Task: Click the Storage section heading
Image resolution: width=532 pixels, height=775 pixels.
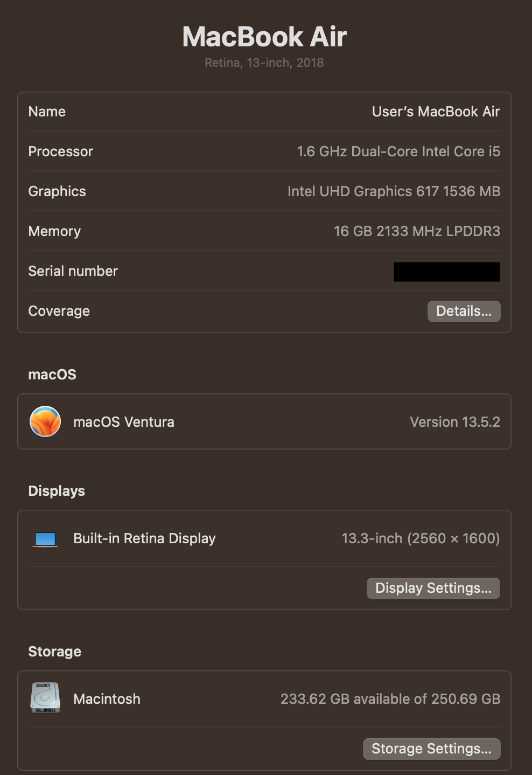Action: 54,652
